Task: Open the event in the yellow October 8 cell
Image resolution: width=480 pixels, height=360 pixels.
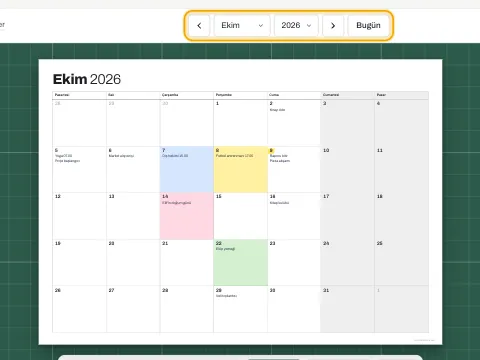Action: pos(234,156)
